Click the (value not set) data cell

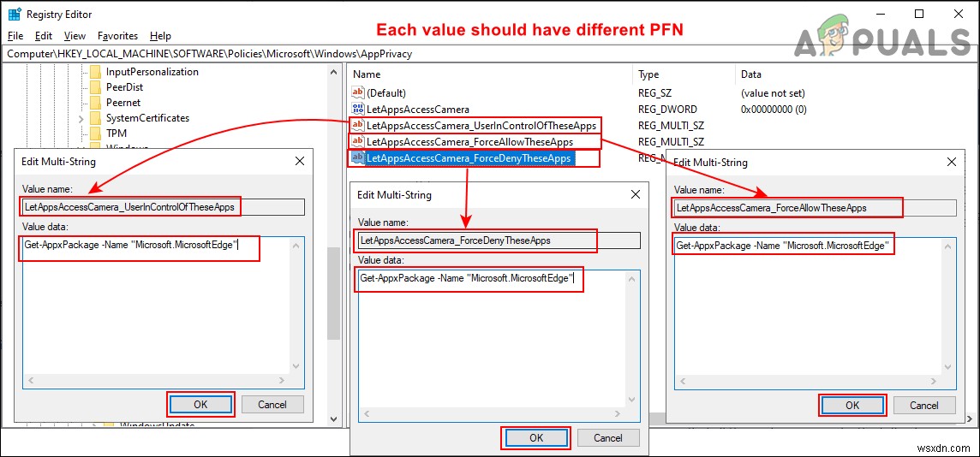click(x=773, y=92)
